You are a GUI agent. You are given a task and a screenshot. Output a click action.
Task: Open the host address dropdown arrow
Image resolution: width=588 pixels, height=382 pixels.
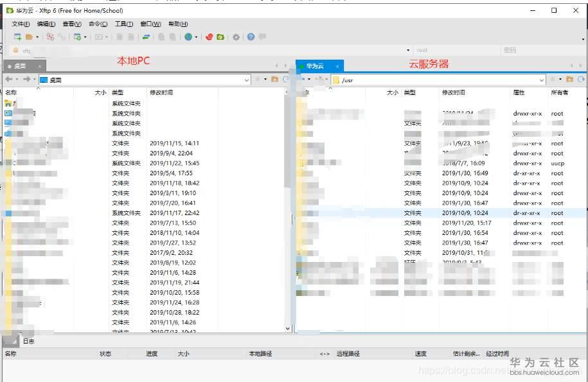[408, 50]
